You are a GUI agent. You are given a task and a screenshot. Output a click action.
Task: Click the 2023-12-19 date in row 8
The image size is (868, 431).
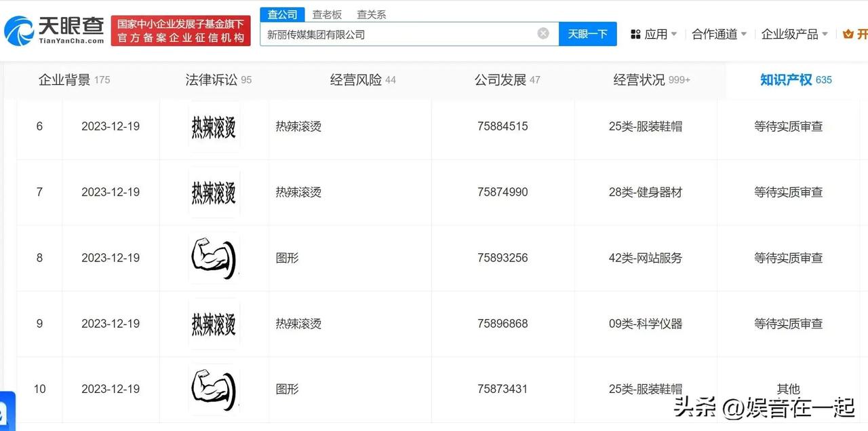pos(111,258)
